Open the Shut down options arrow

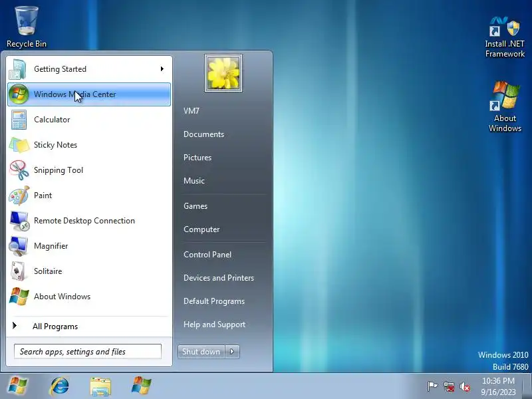[232, 352]
